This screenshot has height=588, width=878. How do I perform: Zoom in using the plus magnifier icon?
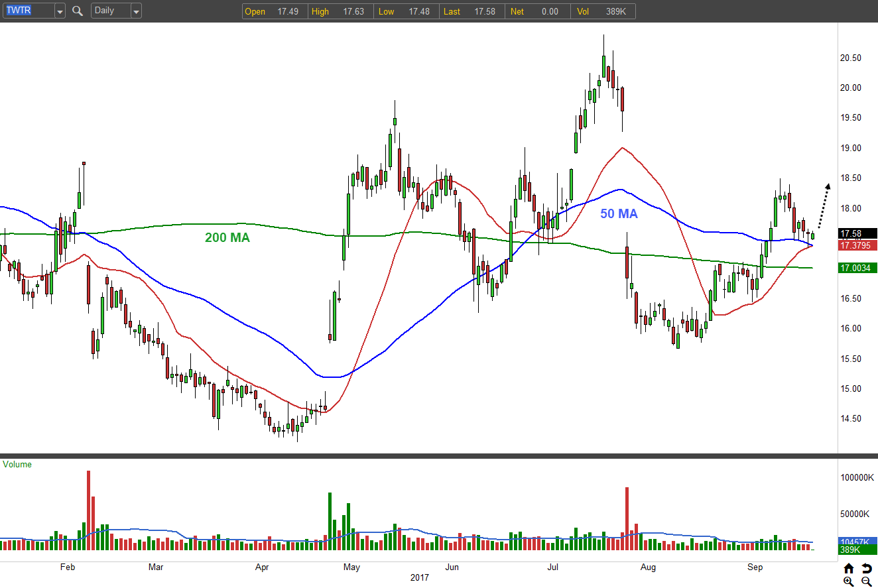click(x=849, y=581)
